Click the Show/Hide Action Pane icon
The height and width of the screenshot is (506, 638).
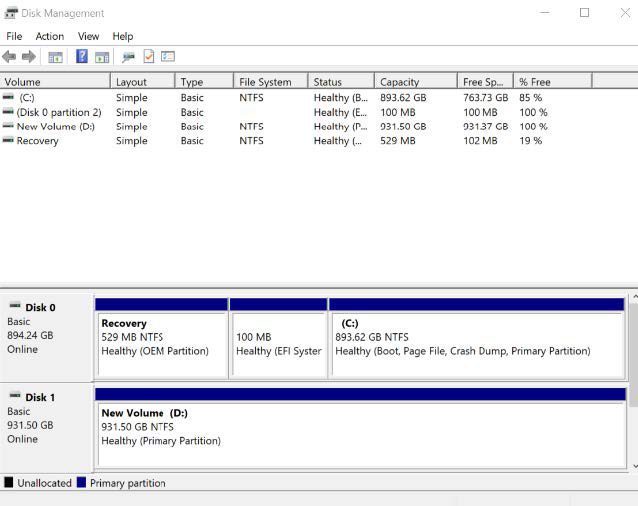click(x=102, y=57)
